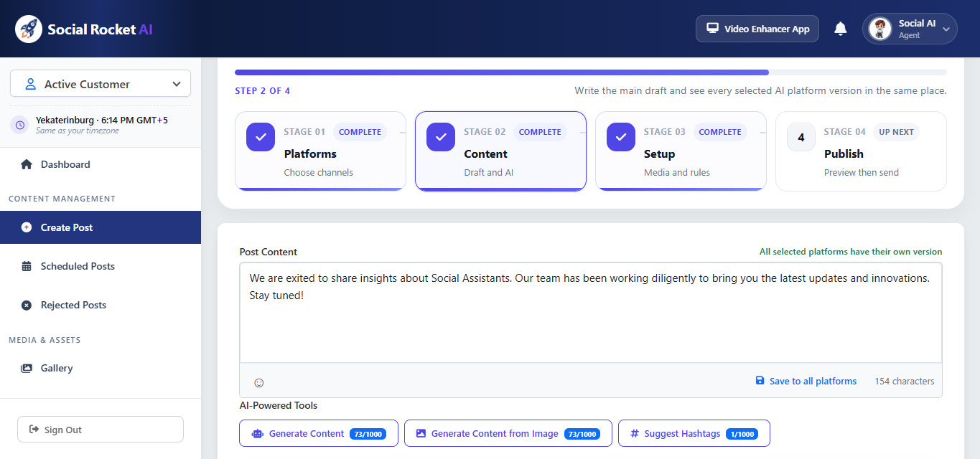
Task: Go to the Setup stage
Action: (681, 151)
